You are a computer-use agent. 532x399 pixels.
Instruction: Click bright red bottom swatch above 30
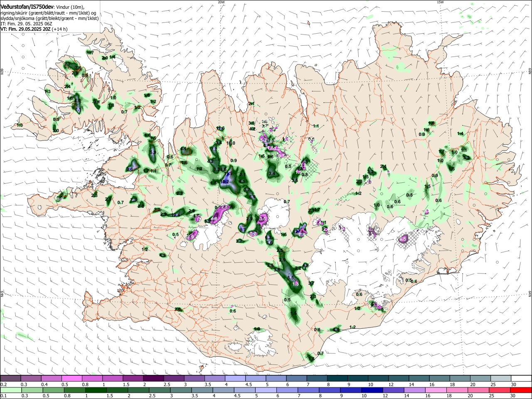tap(521, 390)
